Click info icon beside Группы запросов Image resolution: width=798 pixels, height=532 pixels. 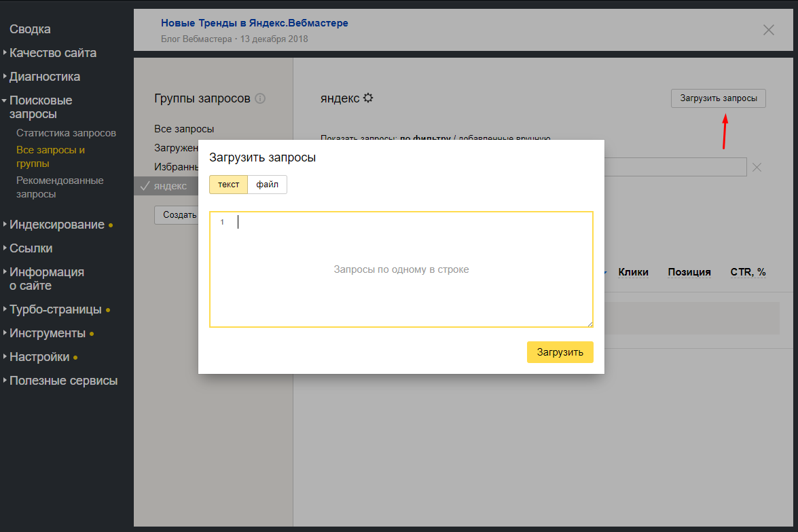click(x=260, y=98)
